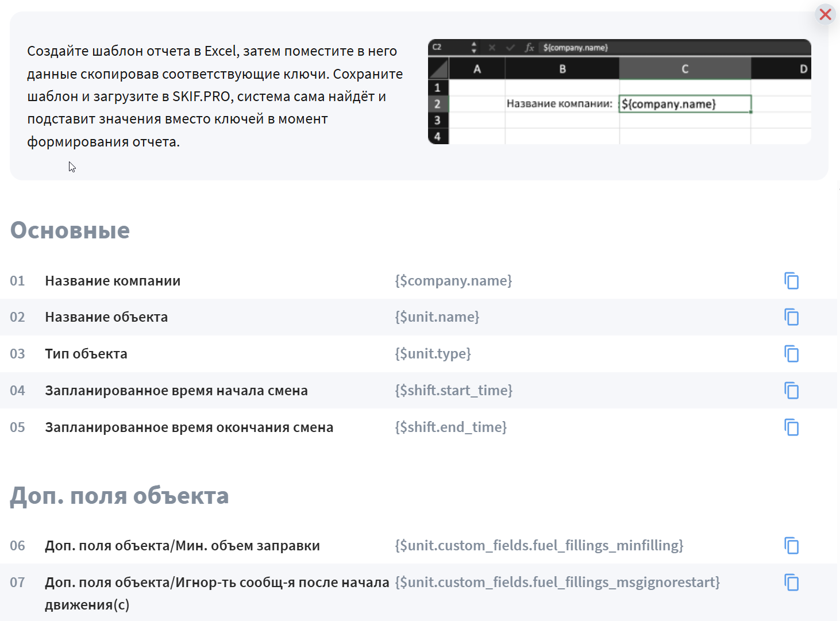The width and height of the screenshot is (840, 621).
Task: Click the 'Основные' section heading
Action: coord(70,230)
